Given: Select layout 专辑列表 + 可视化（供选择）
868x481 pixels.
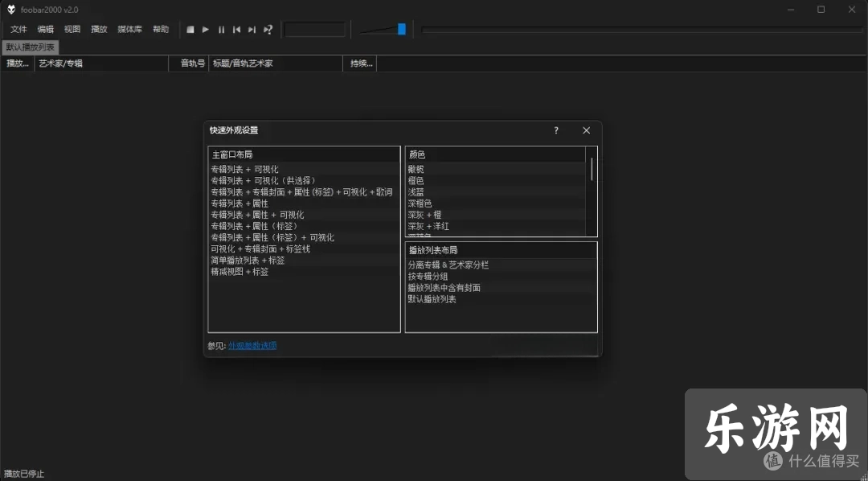Looking at the screenshot, I should point(304,181).
